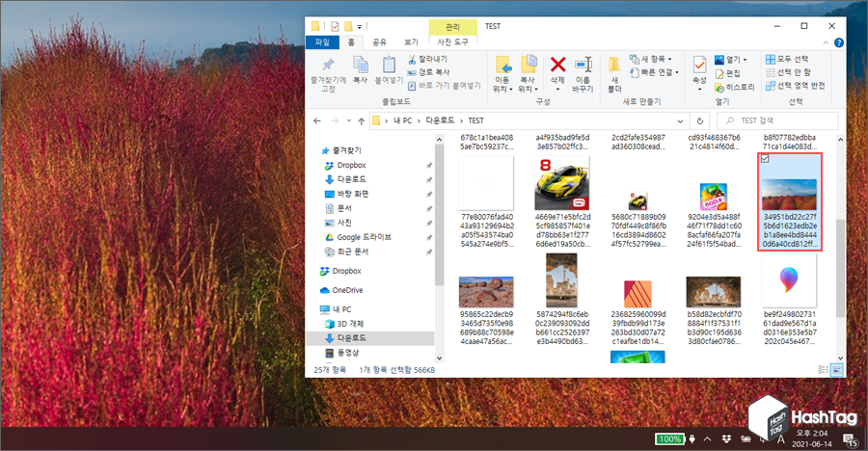Click the Paste (붙여넣기) icon

tap(389, 66)
